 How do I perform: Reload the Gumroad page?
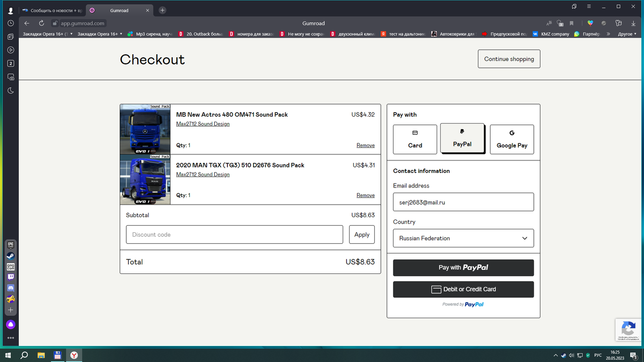pyautogui.click(x=41, y=23)
